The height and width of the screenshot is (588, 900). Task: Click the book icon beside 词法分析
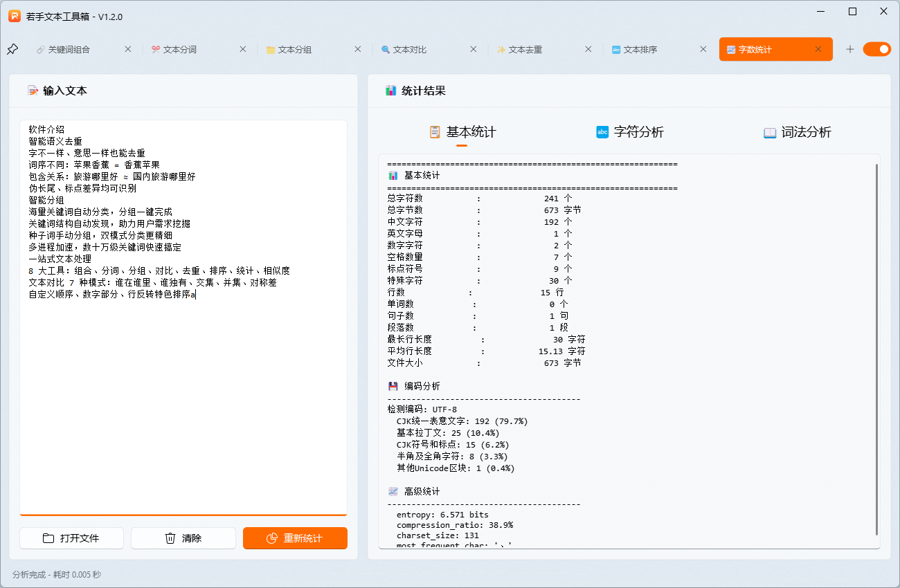click(769, 132)
